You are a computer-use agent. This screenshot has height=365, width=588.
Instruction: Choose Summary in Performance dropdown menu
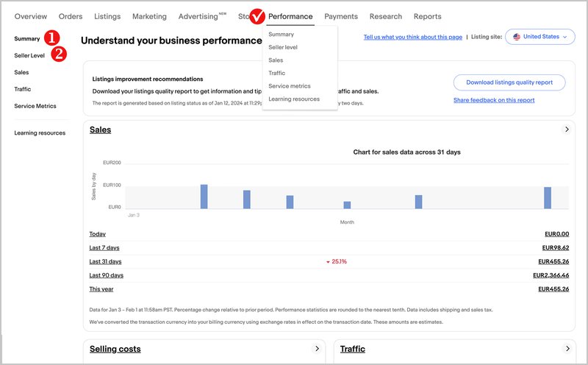(x=282, y=34)
